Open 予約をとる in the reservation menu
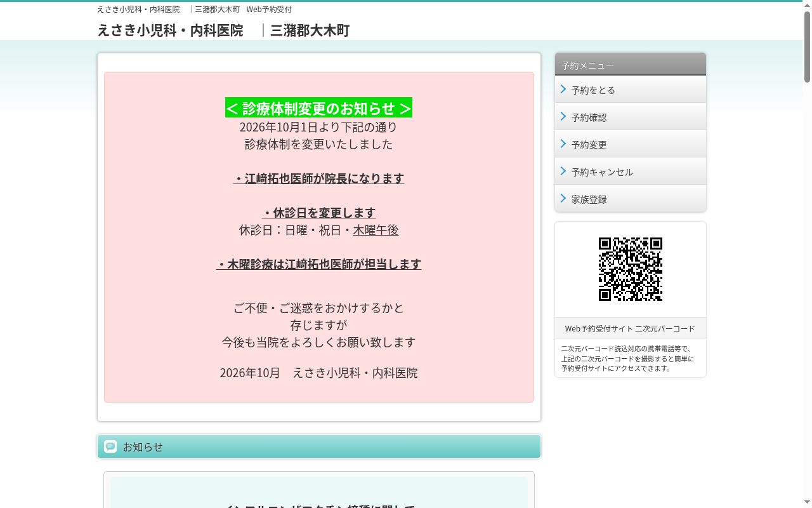Image resolution: width=812 pixels, height=508 pixels. [x=631, y=90]
